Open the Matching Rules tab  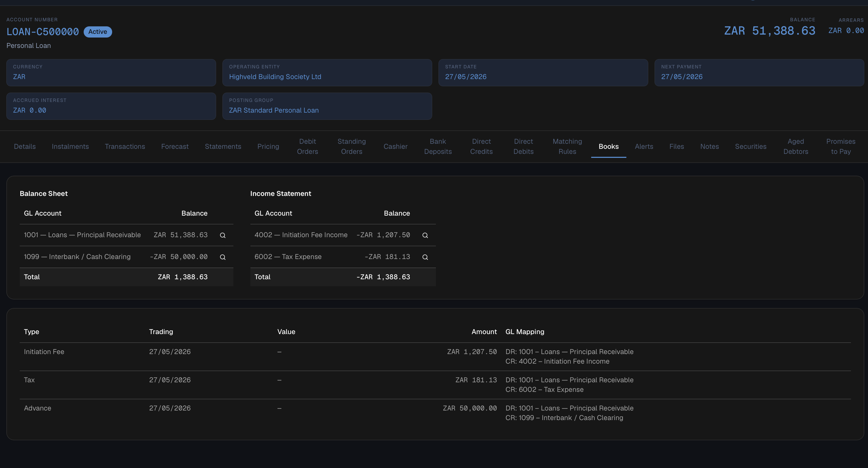click(x=567, y=146)
